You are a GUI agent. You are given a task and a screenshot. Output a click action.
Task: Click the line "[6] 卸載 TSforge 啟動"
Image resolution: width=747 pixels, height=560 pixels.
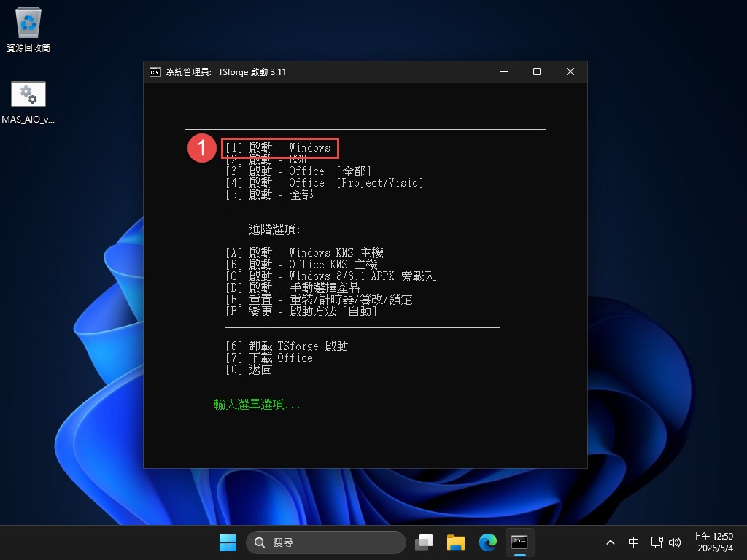[x=286, y=346]
